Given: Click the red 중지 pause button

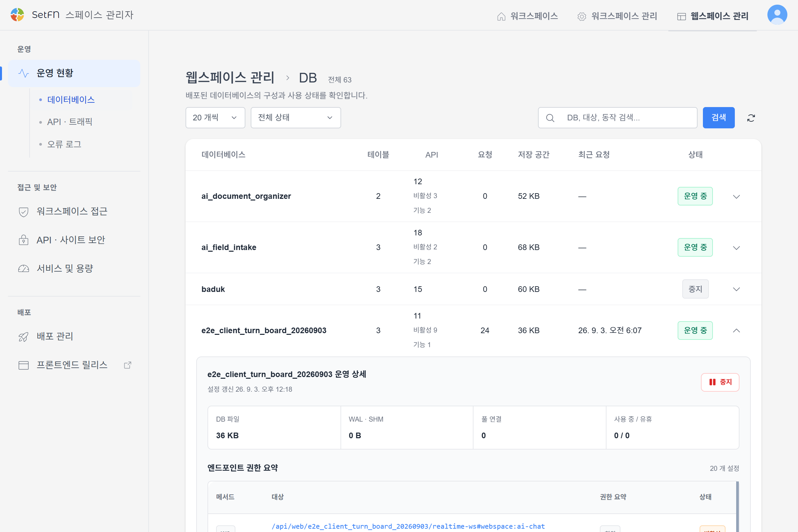Looking at the screenshot, I should click(x=720, y=382).
